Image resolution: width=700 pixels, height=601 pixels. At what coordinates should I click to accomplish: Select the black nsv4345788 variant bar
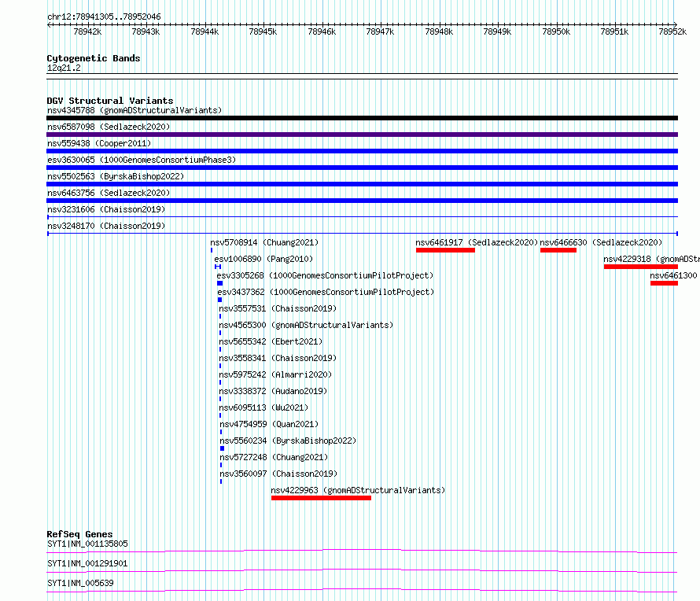(x=362, y=118)
